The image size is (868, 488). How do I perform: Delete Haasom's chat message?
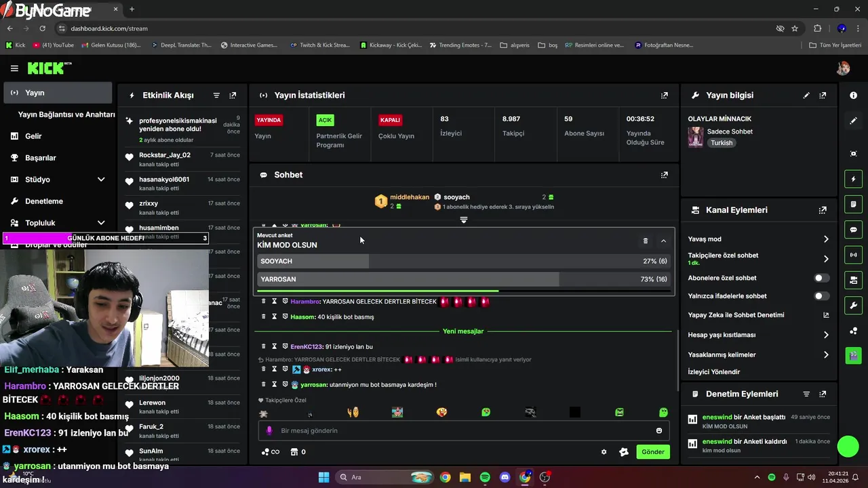tap(264, 317)
